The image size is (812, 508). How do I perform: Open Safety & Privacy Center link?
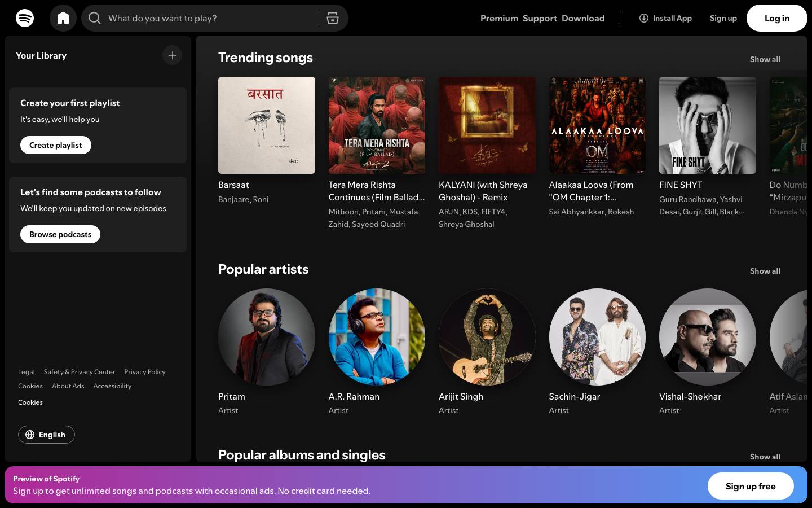(x=80, y=372)
